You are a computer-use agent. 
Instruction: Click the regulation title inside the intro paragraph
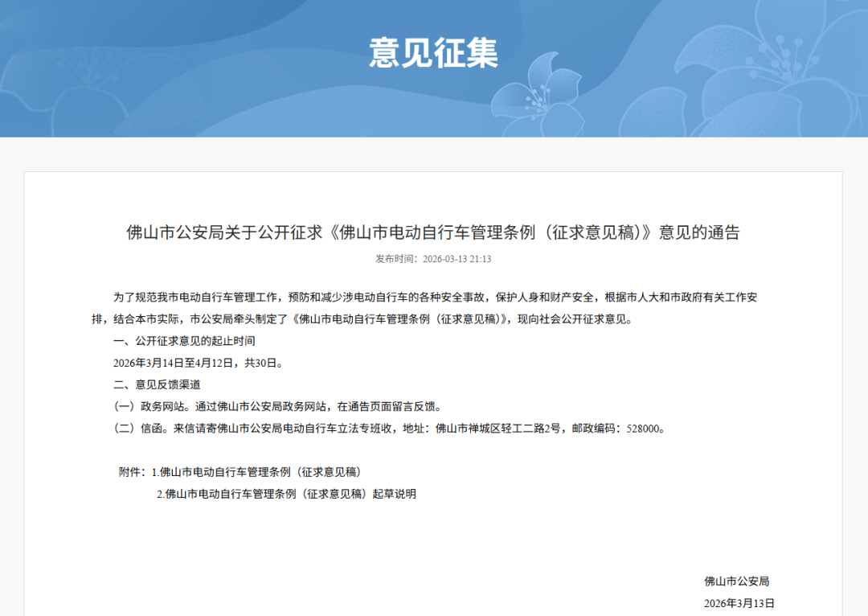[401, 319]
